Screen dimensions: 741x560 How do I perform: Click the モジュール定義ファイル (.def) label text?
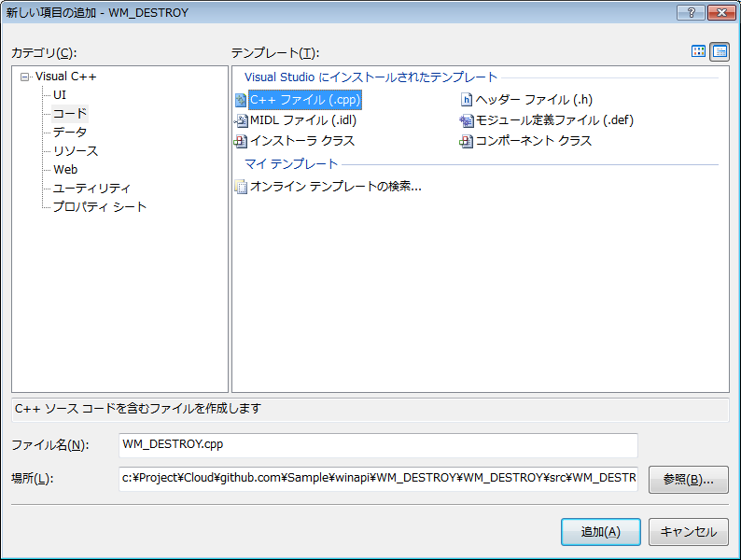[554, 121]
